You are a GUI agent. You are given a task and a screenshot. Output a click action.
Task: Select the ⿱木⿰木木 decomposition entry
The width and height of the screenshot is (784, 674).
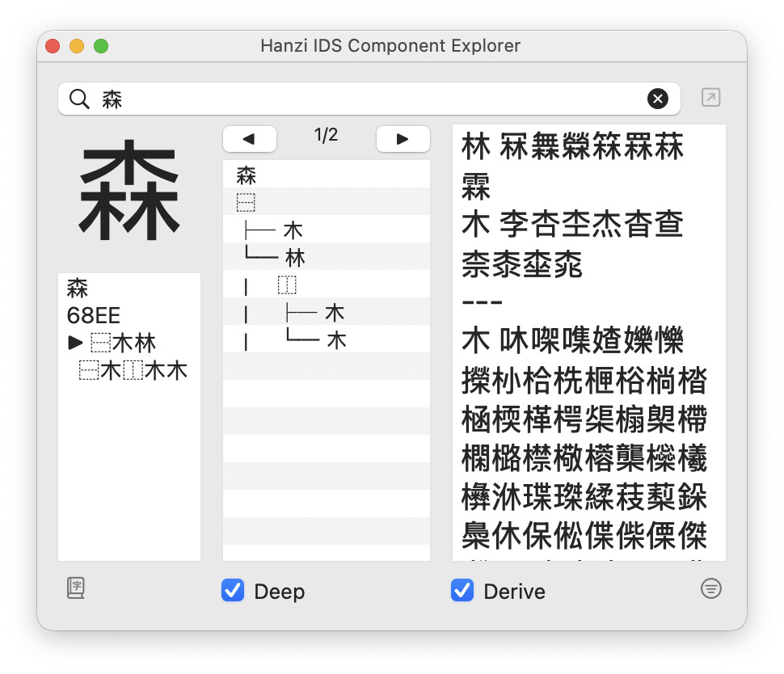133,371
